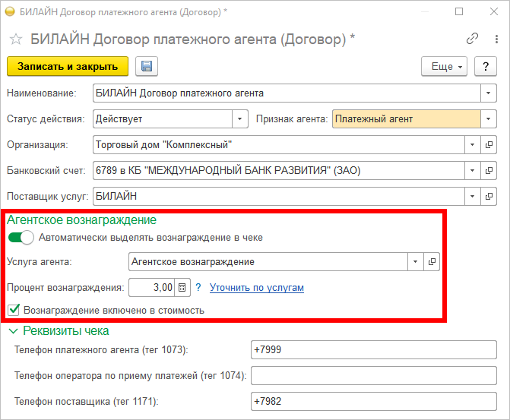Open Организация record with the open-form icon

pyautogui.click(x=489, y=144)
